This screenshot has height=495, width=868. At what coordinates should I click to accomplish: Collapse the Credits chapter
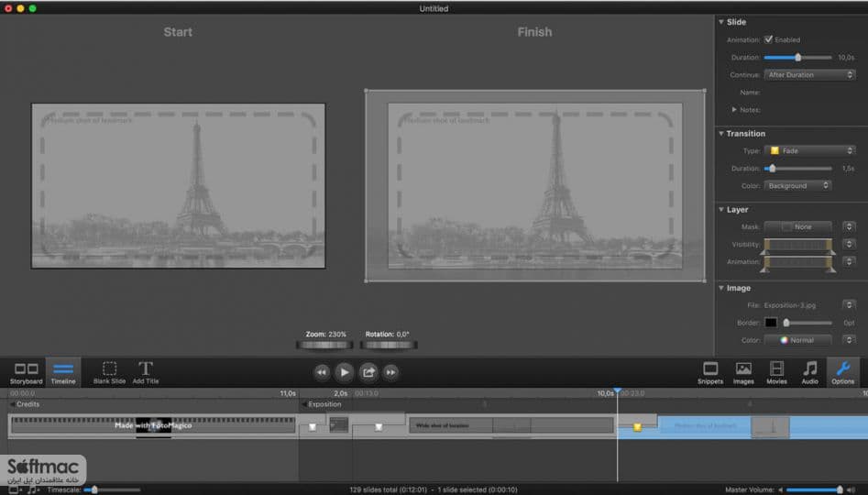(x=12, y=404)
